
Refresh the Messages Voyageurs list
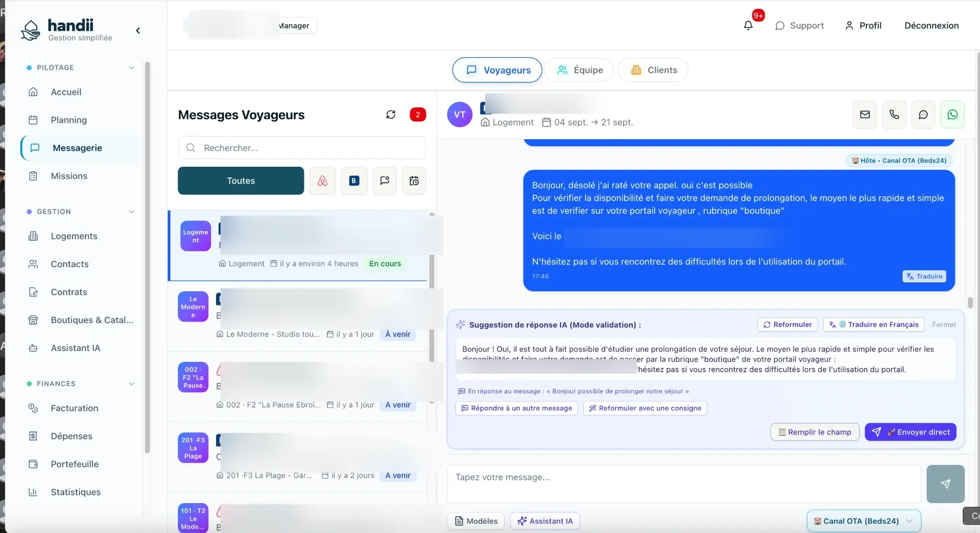coord(391,114)
